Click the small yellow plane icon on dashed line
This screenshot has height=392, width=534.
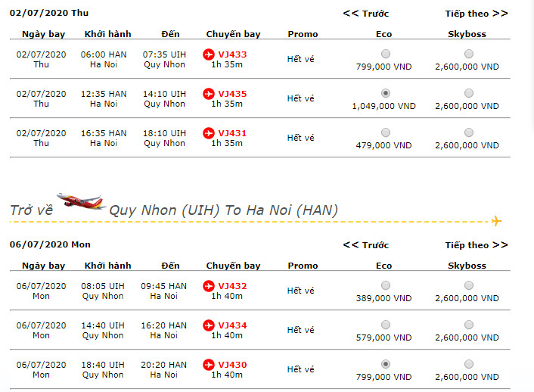(x=496, y=221)
